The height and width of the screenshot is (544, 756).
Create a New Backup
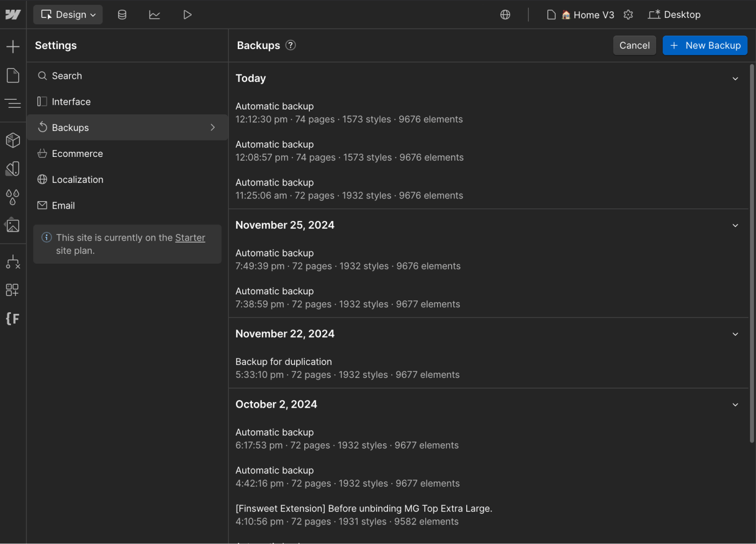point(705,45)
